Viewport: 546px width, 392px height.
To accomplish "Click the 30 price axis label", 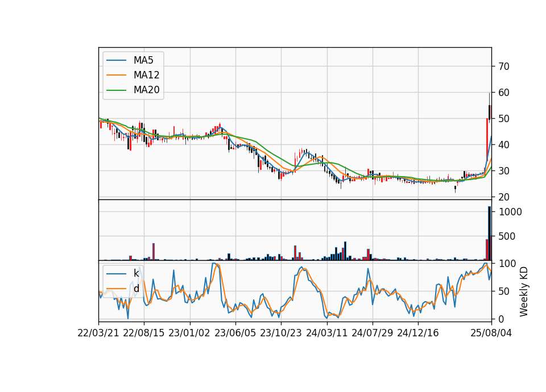I will point(504,171).
